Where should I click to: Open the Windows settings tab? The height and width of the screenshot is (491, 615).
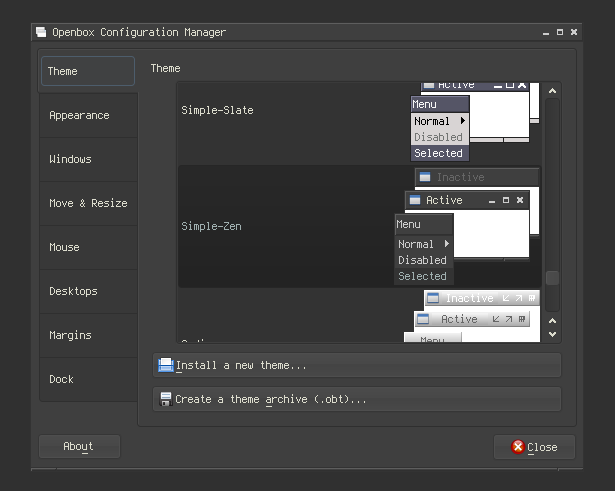(x=88, y=159)
